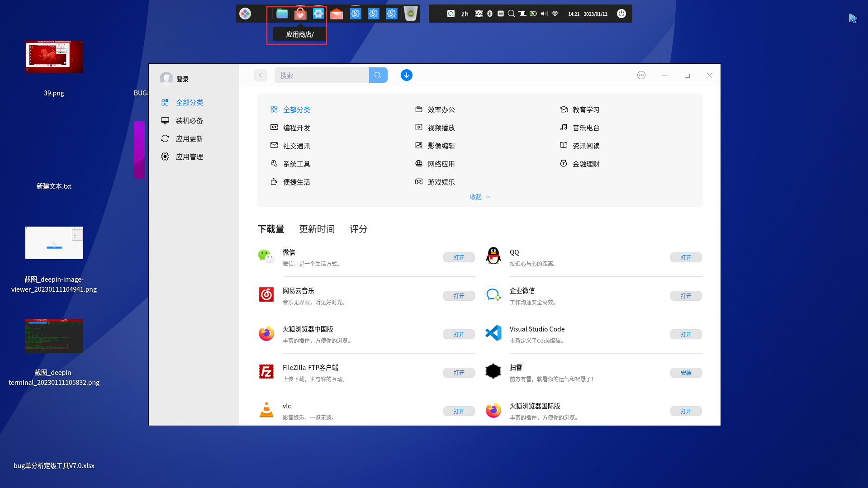Open the file manager in the dock
Image resolution: width=868 pixels, height=488 pixels.
click(282, 14)
